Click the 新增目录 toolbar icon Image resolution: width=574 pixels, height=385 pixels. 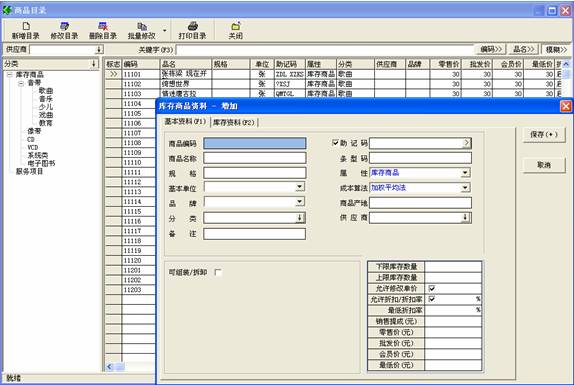coord(26,26)
